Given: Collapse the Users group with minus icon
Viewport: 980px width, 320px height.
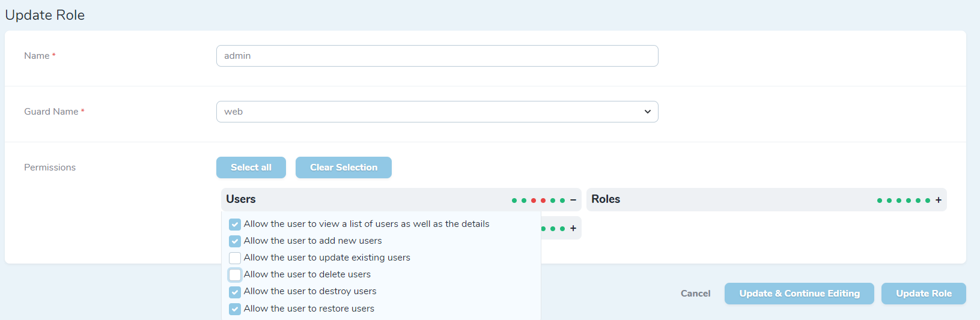Looking at the screenshot, I should point(573,200).
